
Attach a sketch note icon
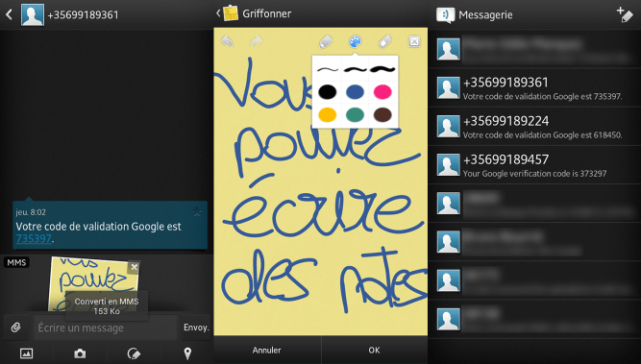coord(134,353)
